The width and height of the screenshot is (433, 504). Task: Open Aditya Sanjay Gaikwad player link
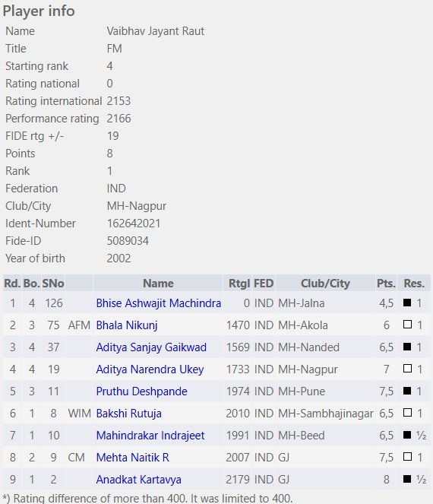(x=151, y=347)
